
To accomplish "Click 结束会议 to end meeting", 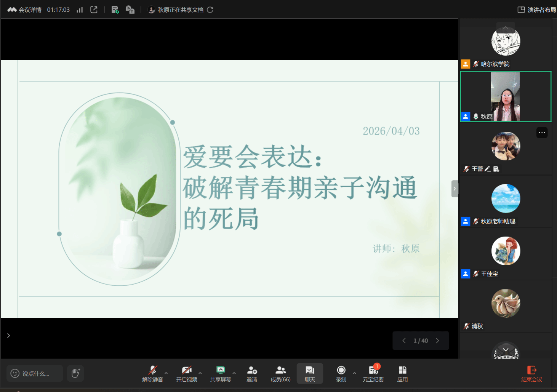I will (x=531, y=373).
